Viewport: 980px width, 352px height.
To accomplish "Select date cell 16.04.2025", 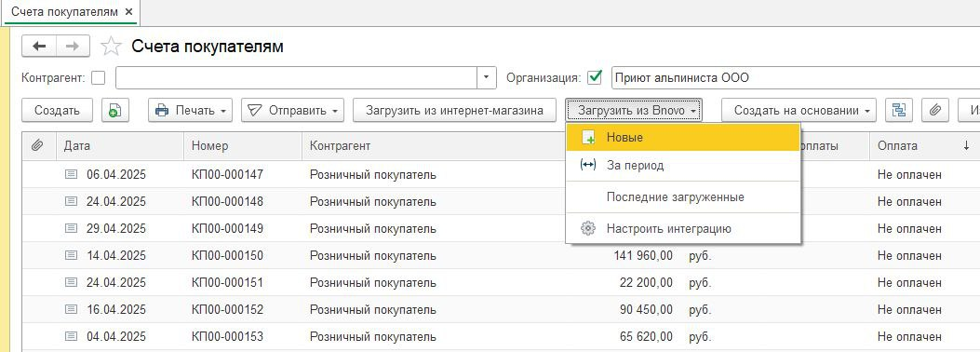I will click(116, 309).
